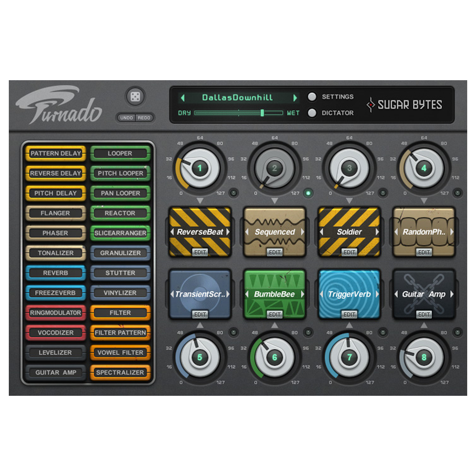Screen dimensions: 476x476
Task: Click the DallasDownhill preset name display
Action: (238, 98)
